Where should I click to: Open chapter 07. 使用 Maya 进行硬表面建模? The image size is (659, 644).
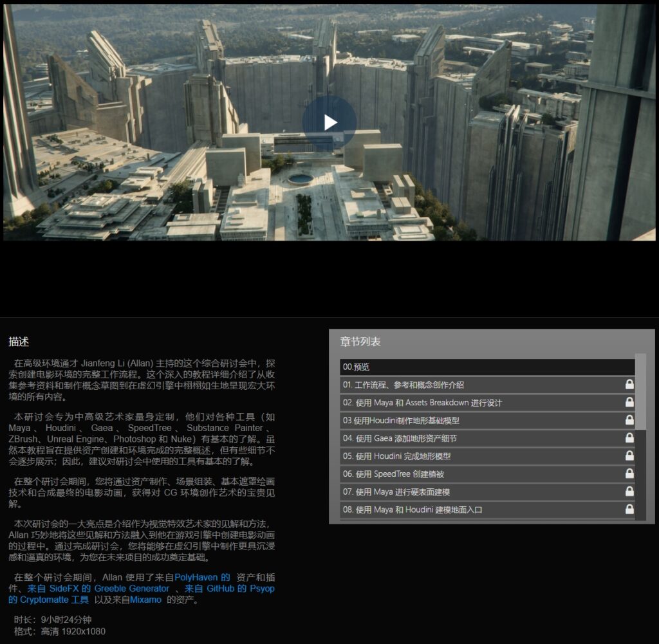pos(487,492)
